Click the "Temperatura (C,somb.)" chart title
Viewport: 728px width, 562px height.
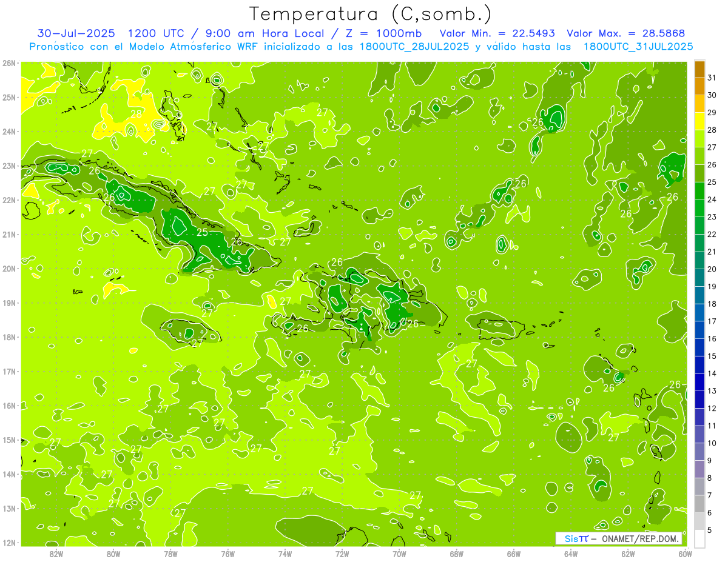pos(371,14)
